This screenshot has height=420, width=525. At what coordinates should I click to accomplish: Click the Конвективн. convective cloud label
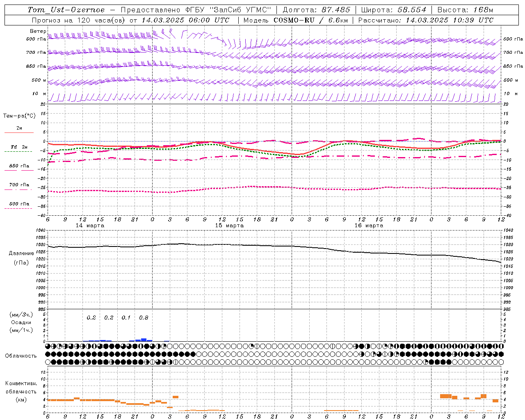click(21, 383)
